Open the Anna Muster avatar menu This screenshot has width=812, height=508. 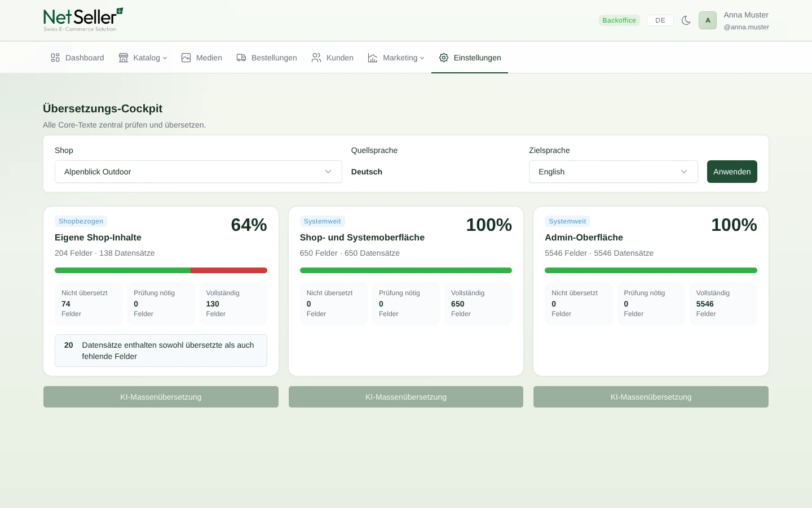pos(708,20)
